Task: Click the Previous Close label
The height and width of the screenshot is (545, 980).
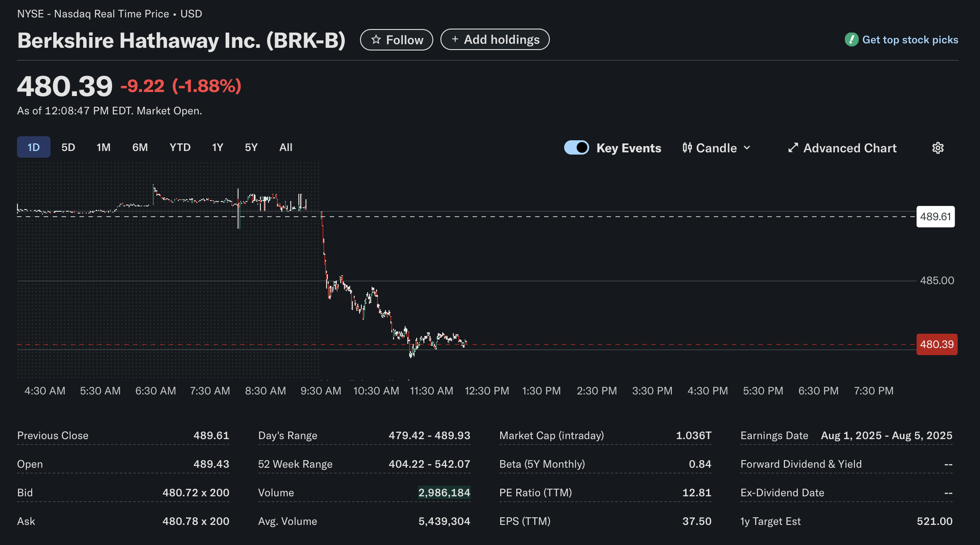Action: click(x=53, y=436)
